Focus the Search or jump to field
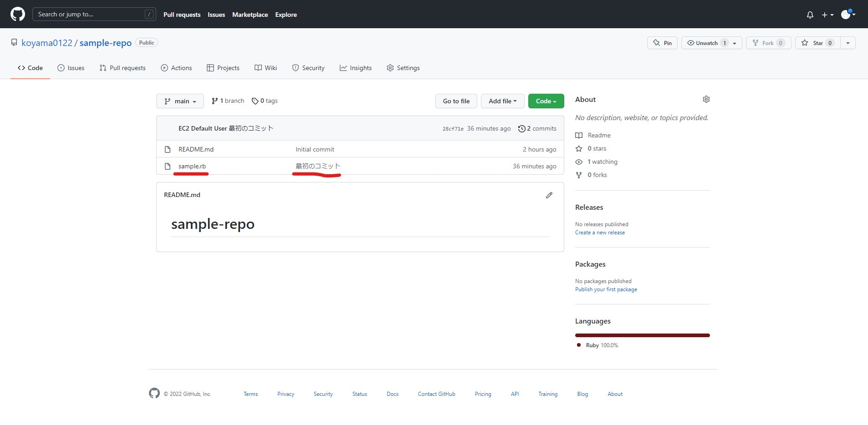The height and width of the screenshot is (425, 868). tap(94, 14)
